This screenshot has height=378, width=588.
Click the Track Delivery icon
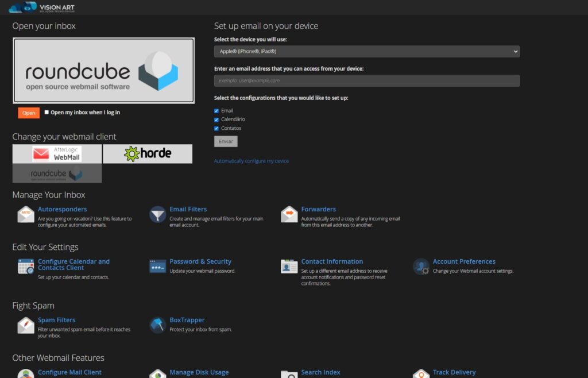[421, 373]
